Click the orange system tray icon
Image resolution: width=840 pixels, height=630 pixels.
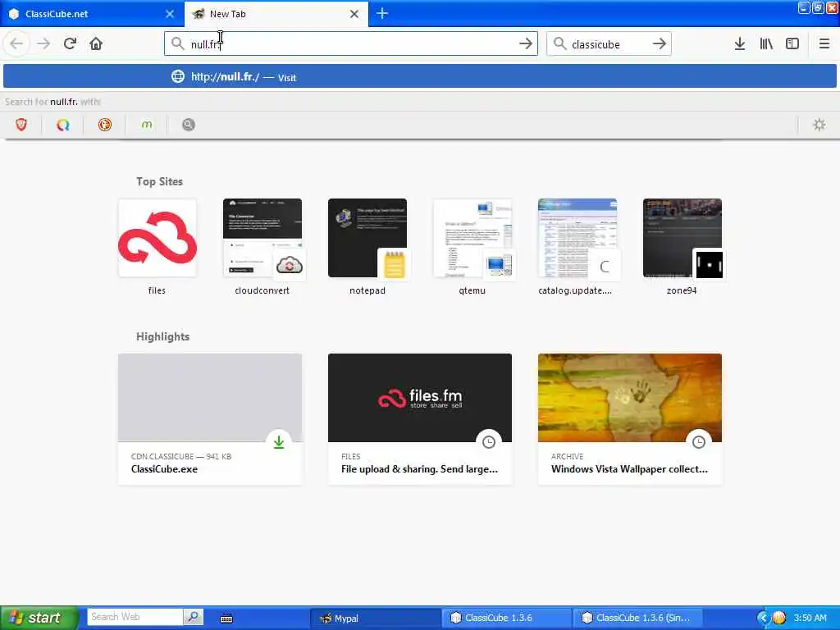point(779,618)
